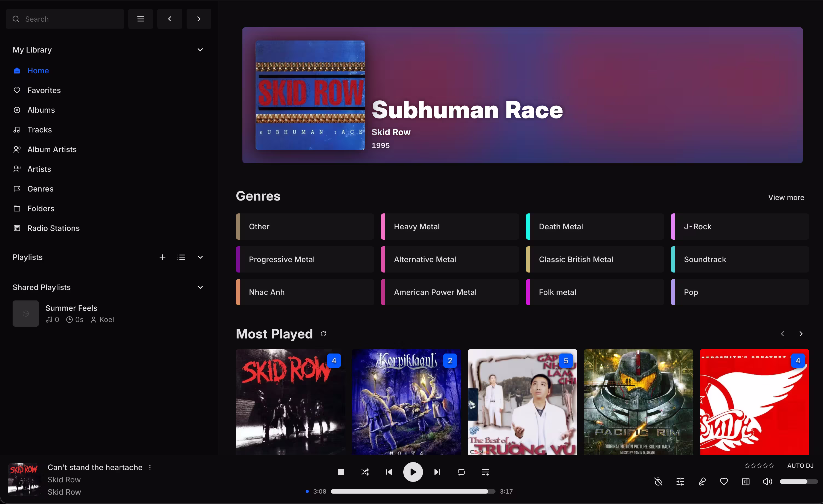Viewport: 823px width, 504px height.
Task: Mute with the speaker icon
Action: click(767, 481)
